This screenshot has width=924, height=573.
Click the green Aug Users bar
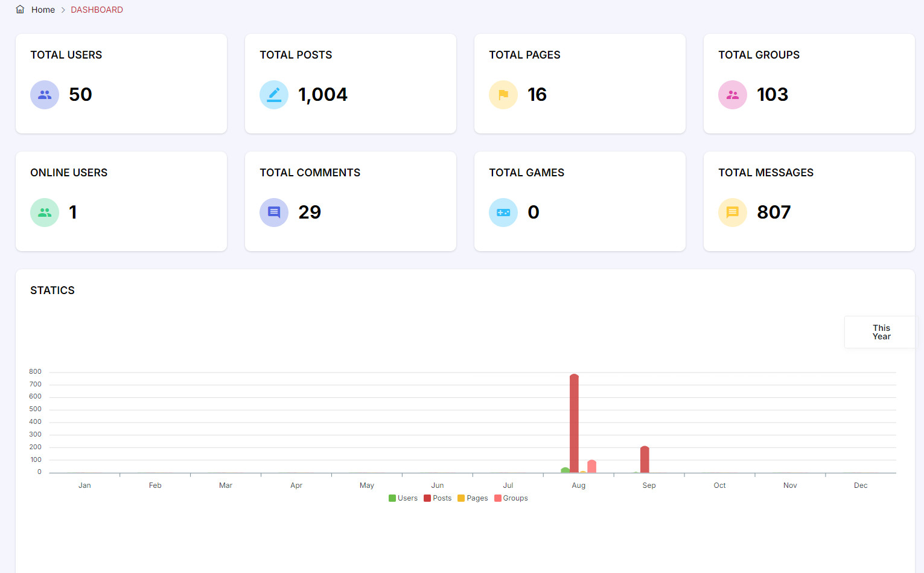pos(565,470)
